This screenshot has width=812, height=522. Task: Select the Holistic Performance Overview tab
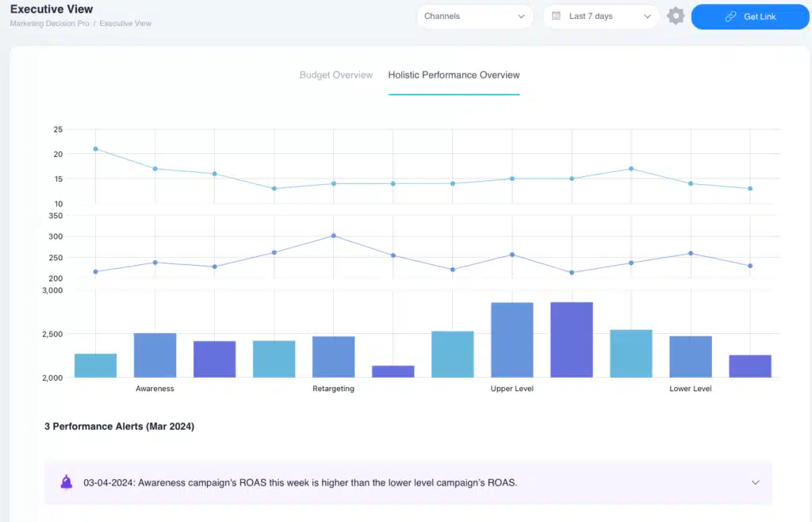(454, 75)
